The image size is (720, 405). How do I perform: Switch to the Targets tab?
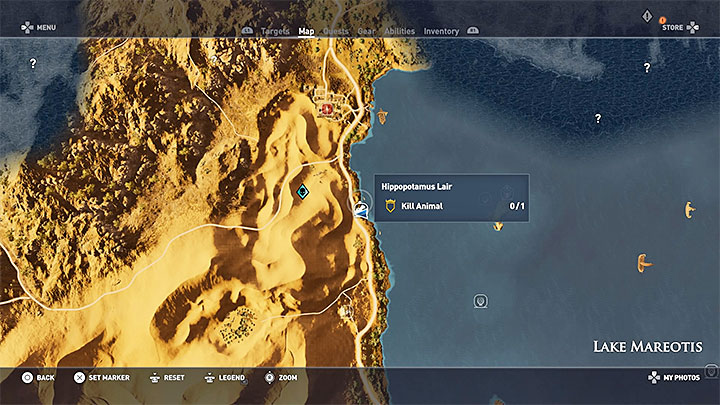pyautogui.click(x=275, y=31)
